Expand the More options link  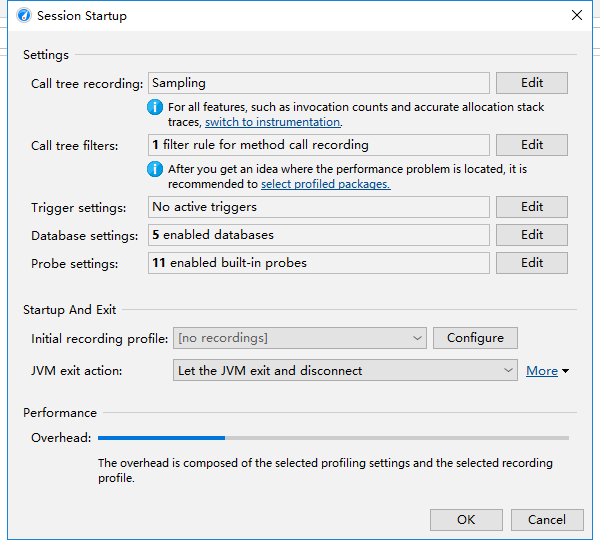542,371
